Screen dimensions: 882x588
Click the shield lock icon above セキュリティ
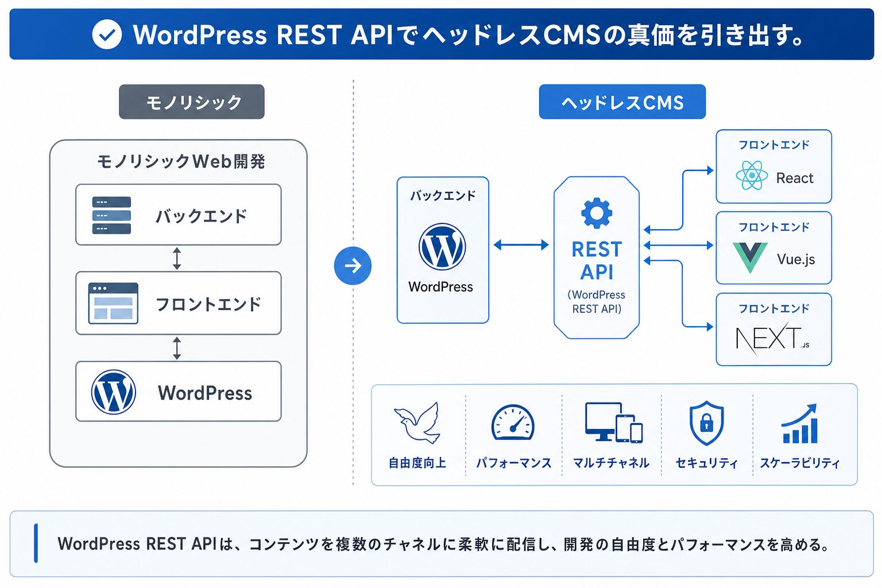coord(706,423)
